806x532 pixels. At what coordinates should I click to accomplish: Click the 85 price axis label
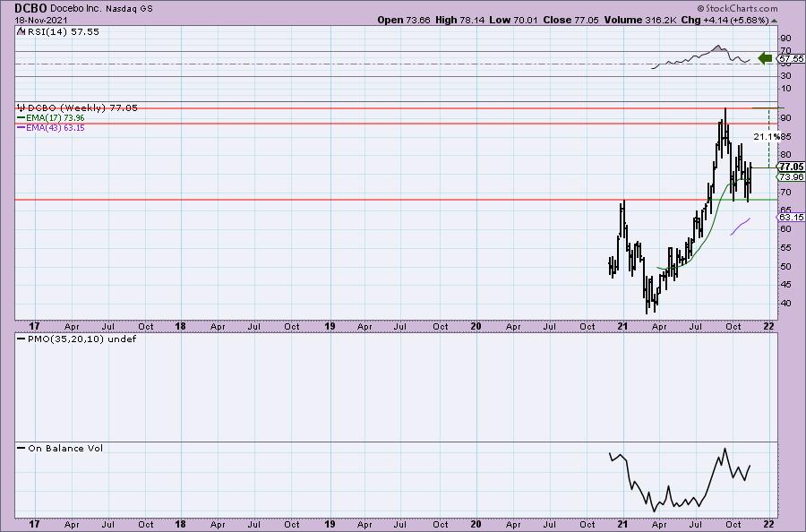point(786,137)
